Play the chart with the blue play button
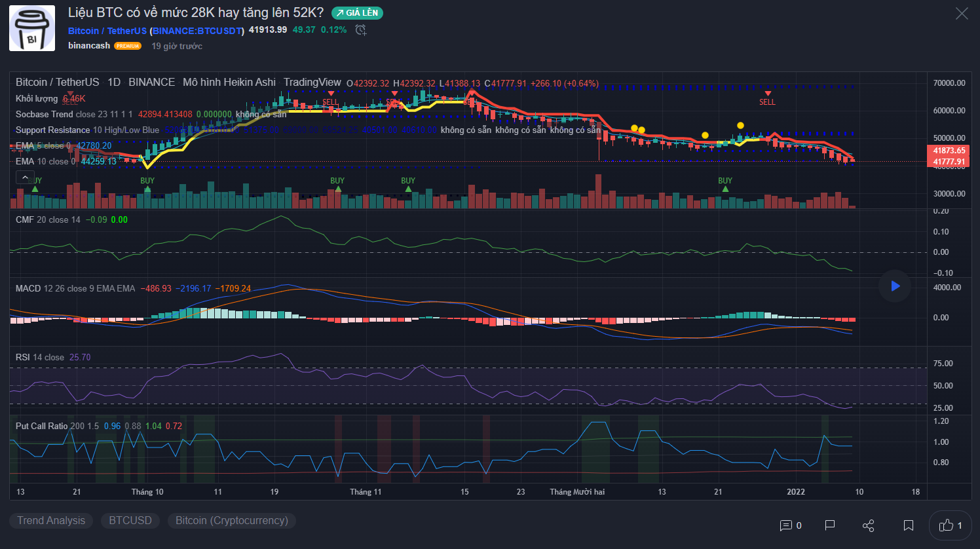 pos(895,286)
